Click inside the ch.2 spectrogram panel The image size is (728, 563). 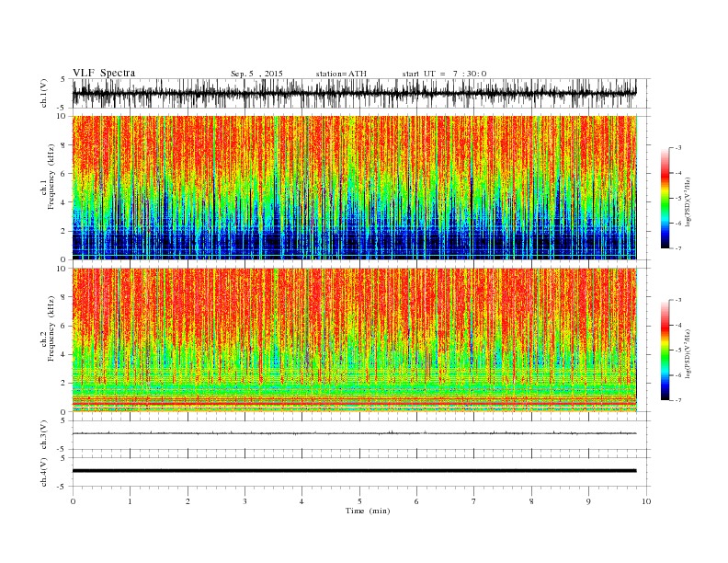(x=354, y=340)
